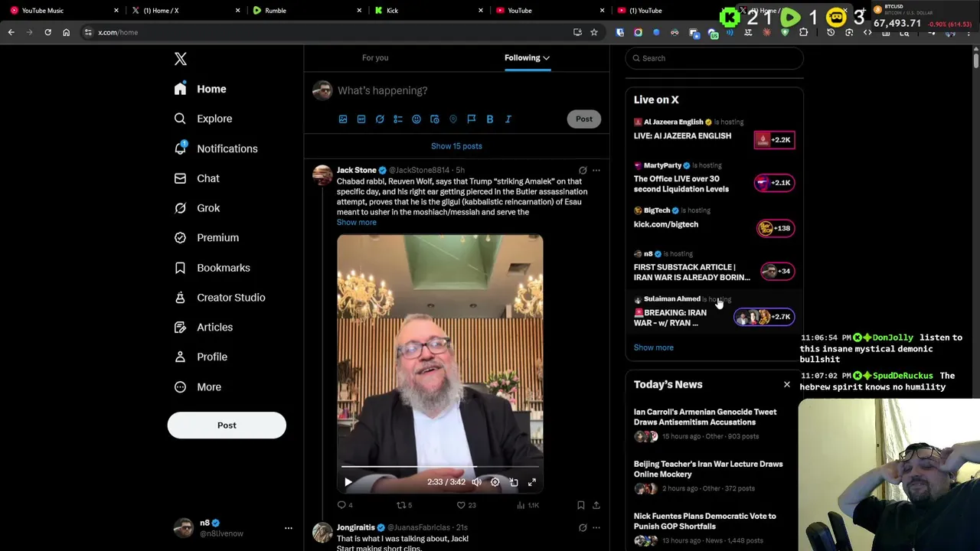This screenshot has height=551, width=980.
Task: Open Jack Stone's profile name
Action: [x=357, y=170]
